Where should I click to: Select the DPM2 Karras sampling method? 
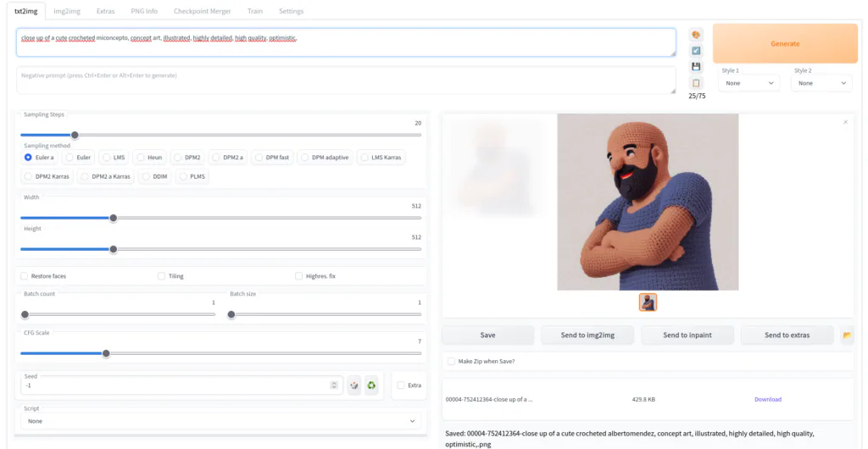point(47,176)
